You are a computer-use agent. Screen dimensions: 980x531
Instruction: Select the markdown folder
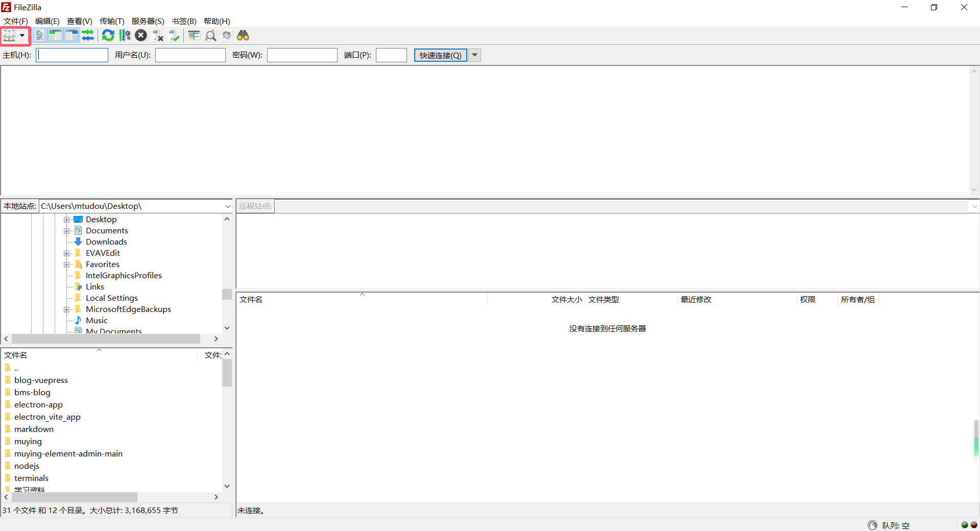click(34, 429)
